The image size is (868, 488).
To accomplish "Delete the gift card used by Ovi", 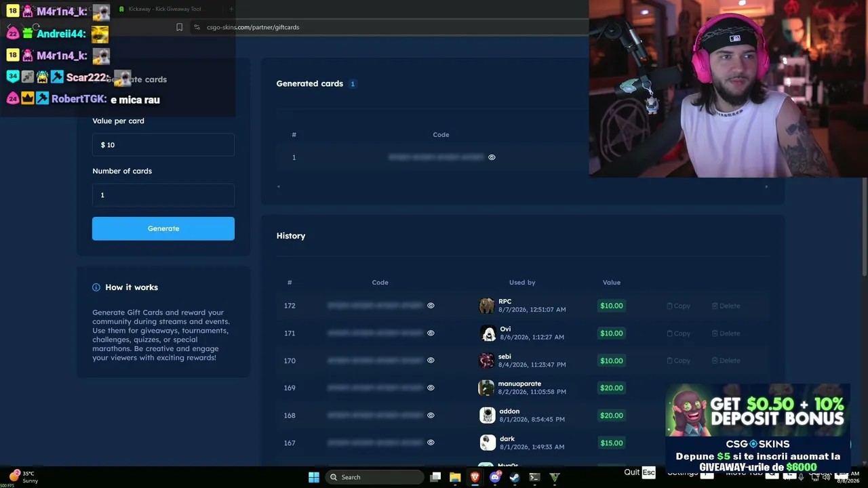I will (x=726, y=333).
